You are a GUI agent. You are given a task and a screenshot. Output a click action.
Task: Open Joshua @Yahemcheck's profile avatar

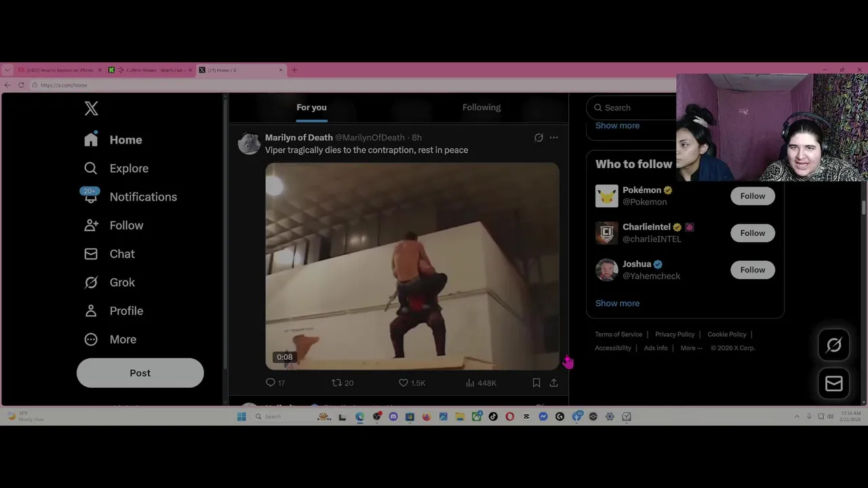coord(607,270)
